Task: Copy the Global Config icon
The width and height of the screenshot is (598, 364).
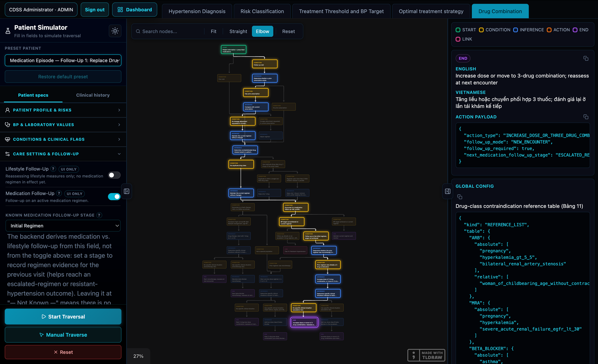Action: (460, 197)
